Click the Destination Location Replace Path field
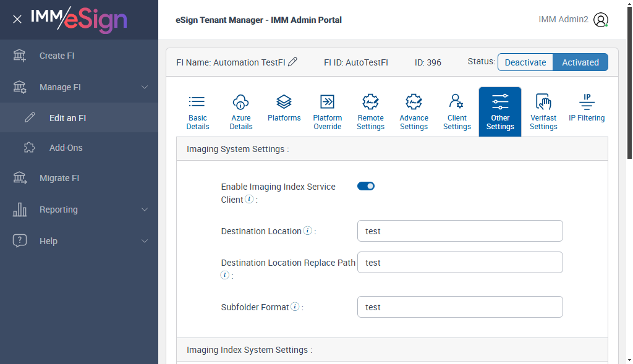Image resolution: width=633 pixels, height=364 pixels. coord(460,263)
